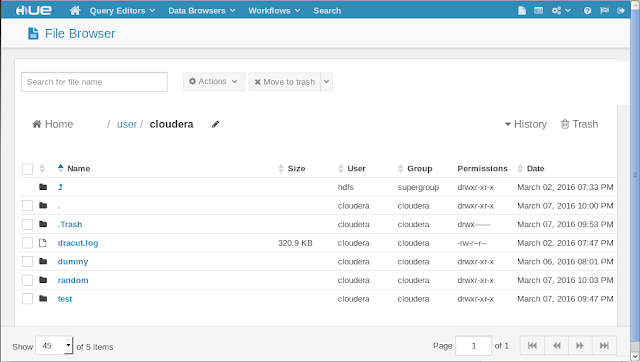The width and height of the screenshot is (640, 362).
Task: Open the dracut.log file link
Action: click(x=78, y=243)
